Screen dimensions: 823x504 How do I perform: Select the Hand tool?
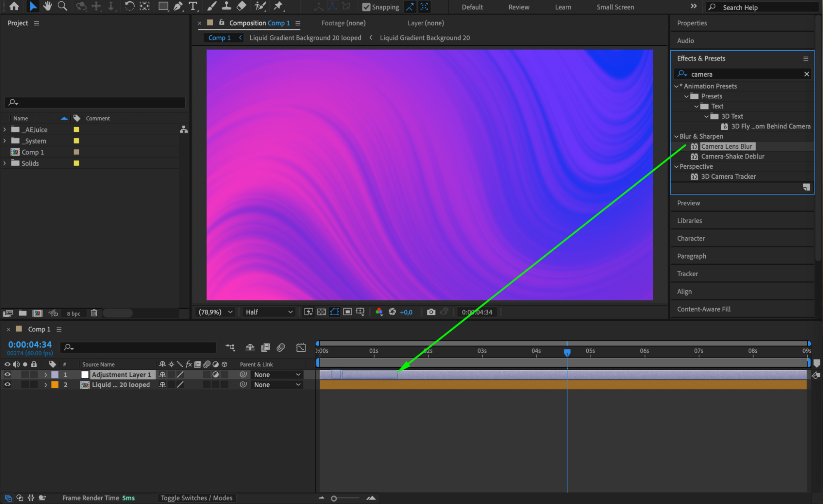coord(47,6)
